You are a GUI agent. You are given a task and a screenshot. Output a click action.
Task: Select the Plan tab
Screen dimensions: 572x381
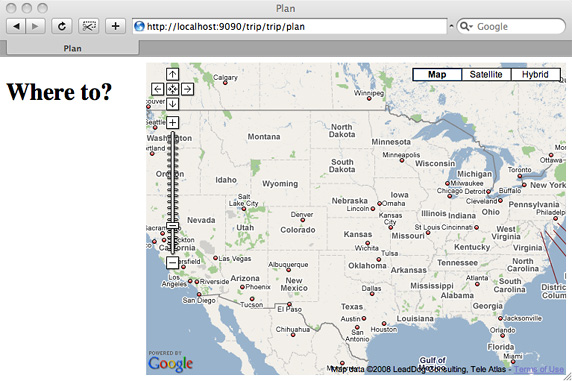73,48
